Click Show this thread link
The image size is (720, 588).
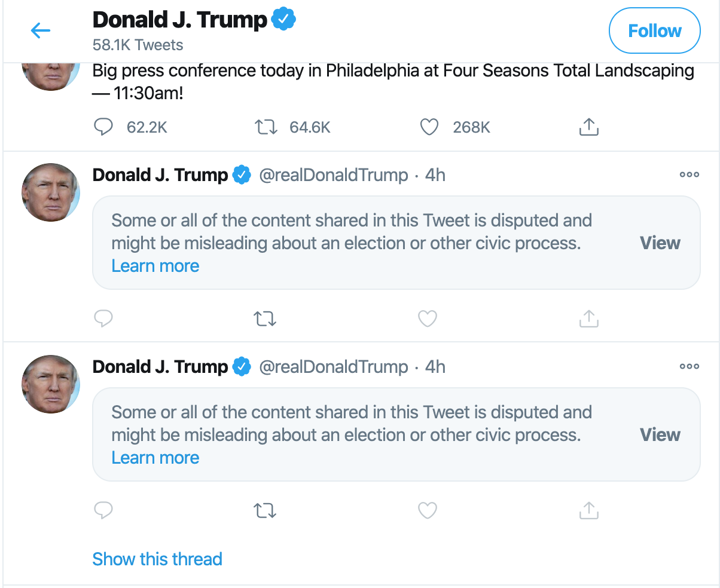(x=157, y=559)
